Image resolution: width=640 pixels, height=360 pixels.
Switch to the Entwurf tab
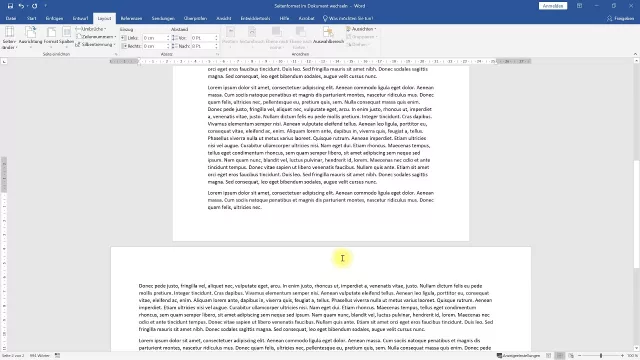(80, 18)
